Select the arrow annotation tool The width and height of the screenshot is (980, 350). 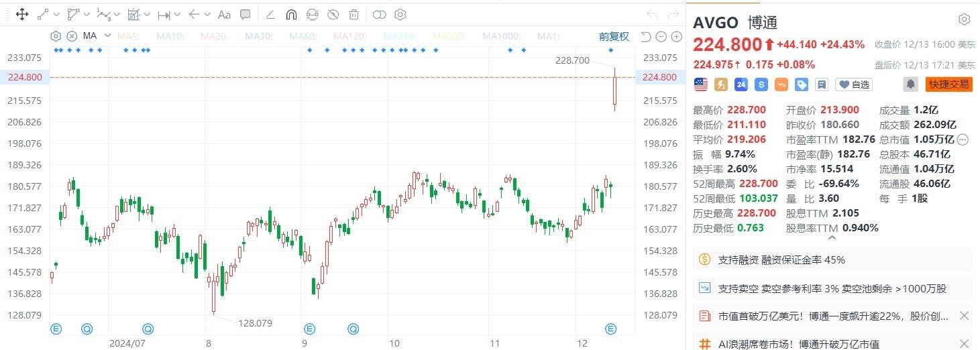pyautogui.click(x=194, y=14)
